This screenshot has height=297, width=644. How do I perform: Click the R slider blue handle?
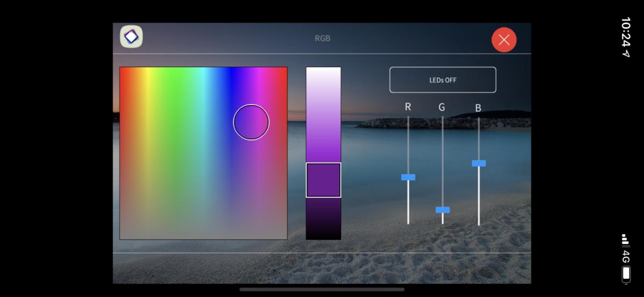click(408, 177)
